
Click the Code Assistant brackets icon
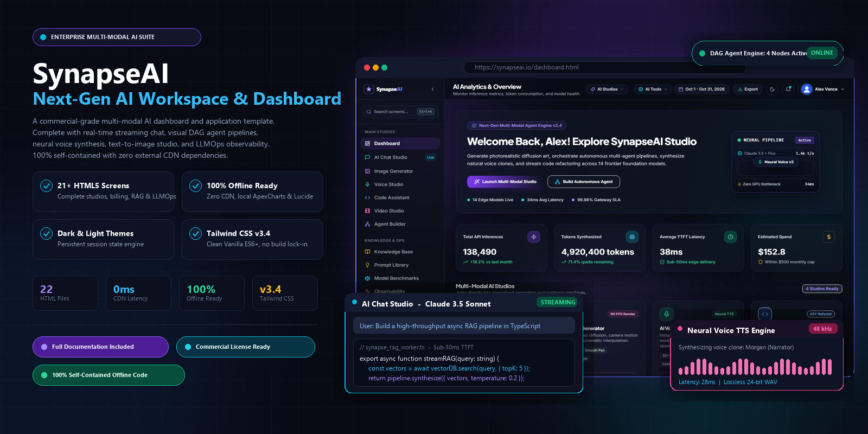point(367,197)
